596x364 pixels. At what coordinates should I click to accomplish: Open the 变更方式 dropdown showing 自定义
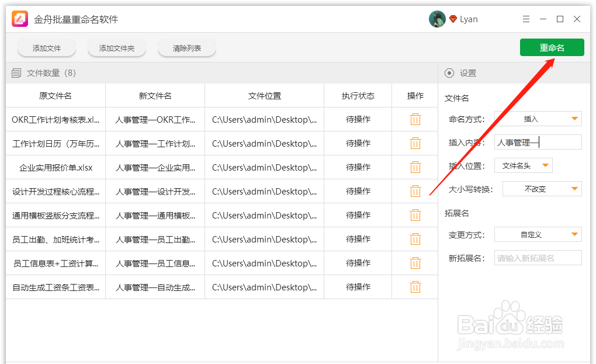(x=538, y=234)
